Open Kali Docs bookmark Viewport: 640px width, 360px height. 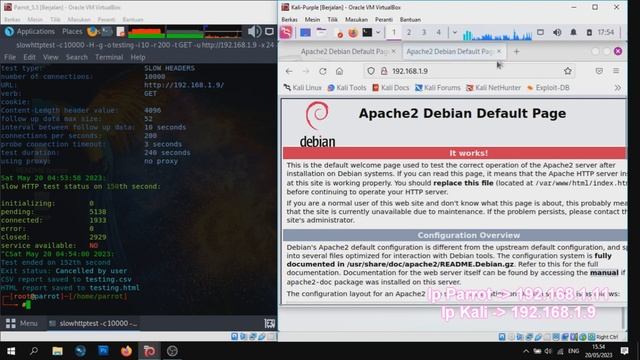391,88
